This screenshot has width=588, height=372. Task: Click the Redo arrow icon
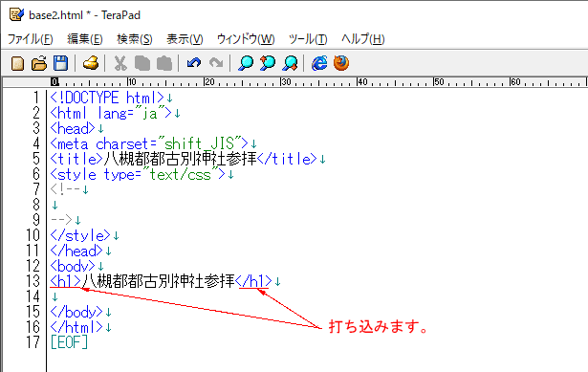click(216, 63)
